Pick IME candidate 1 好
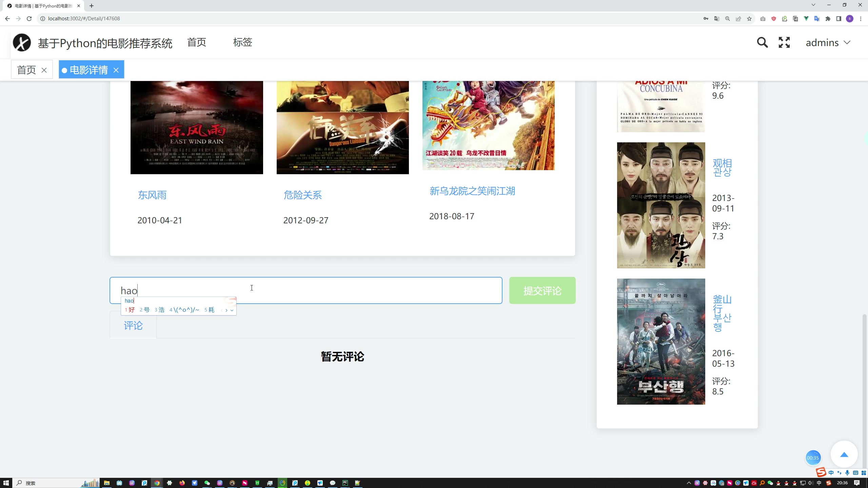Screen dimensions: 868x488 (x=130, y=310)
